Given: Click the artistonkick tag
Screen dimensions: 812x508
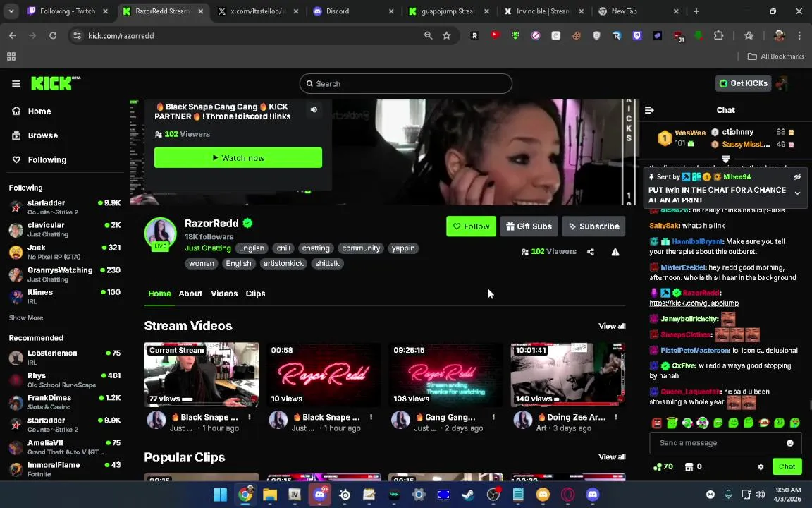Looking at the screenshot, I should (x=283, y=263).
